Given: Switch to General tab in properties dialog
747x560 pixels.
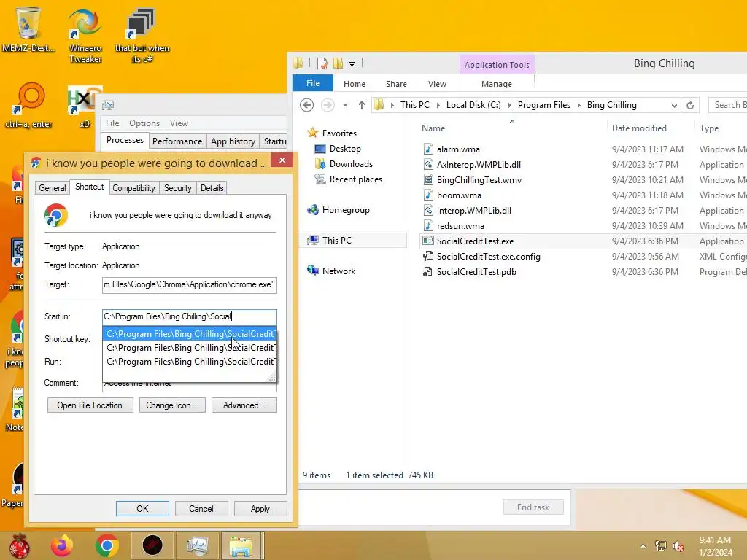Looking at the screenshot, I should [53, 188].
